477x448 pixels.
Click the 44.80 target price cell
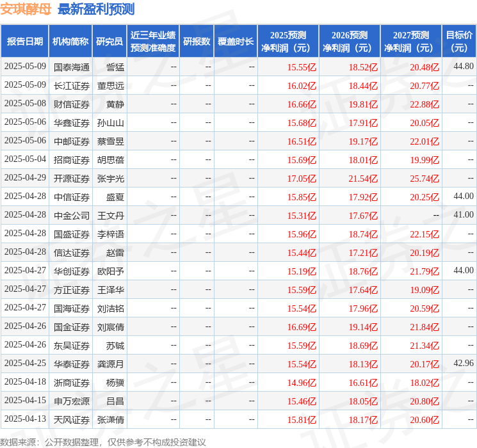(x=463, y=67)
